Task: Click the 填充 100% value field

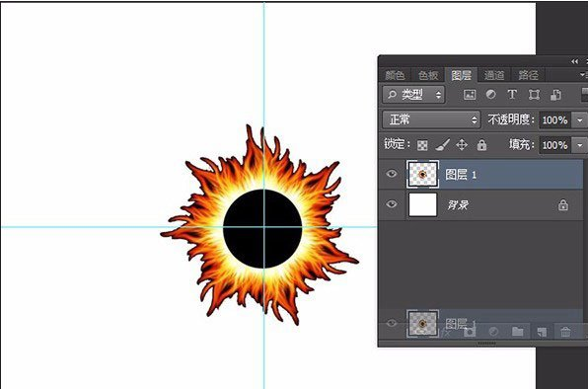Action: 555,145
